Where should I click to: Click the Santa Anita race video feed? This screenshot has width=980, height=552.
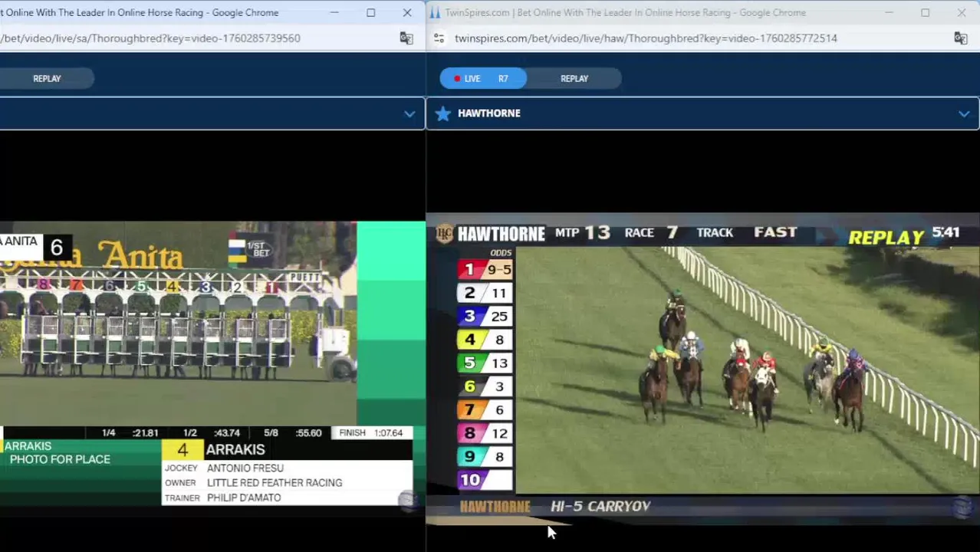click(178, 323)
